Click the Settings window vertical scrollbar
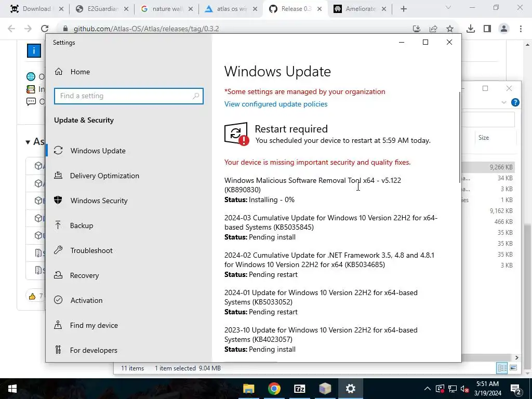The height and width of the screenshot is (399, 532). [x=460, y=137]
